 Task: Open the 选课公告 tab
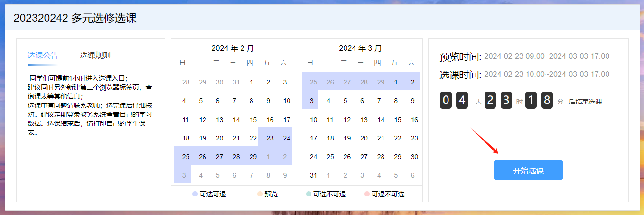click(43, 56)
